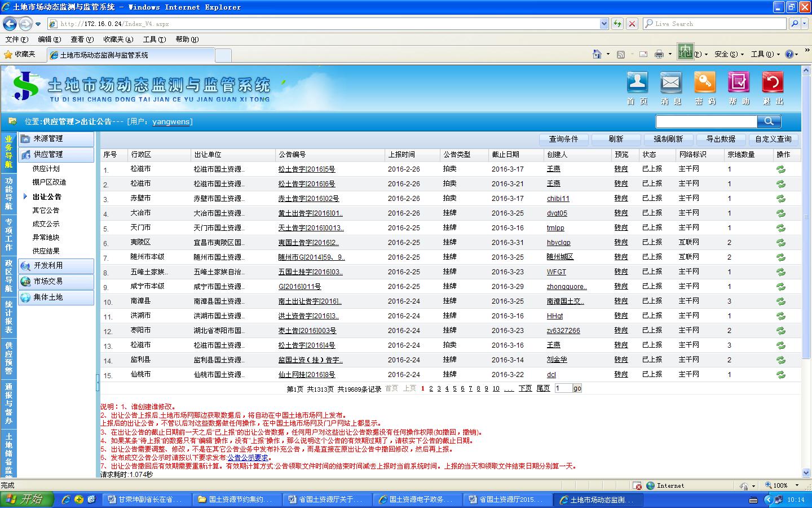812x508 pixels.
Task: Click the green refresh icon in row 1
Action: pos(781,169)
